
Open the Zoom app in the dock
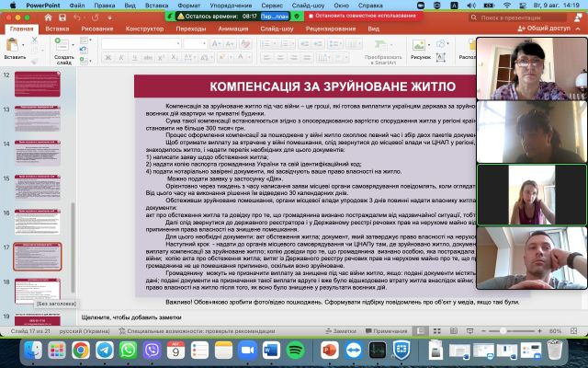pyautogui.click(x=247, y=351)
